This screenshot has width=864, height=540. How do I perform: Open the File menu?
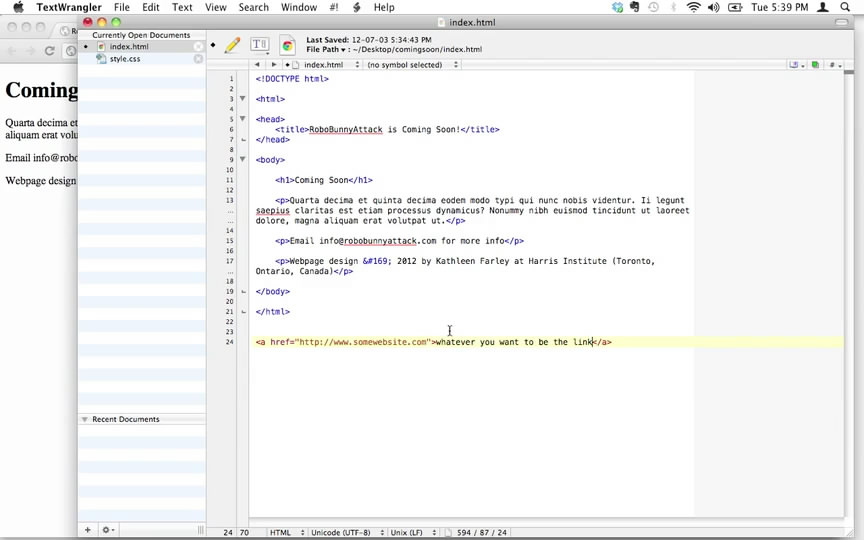[122, 7]
